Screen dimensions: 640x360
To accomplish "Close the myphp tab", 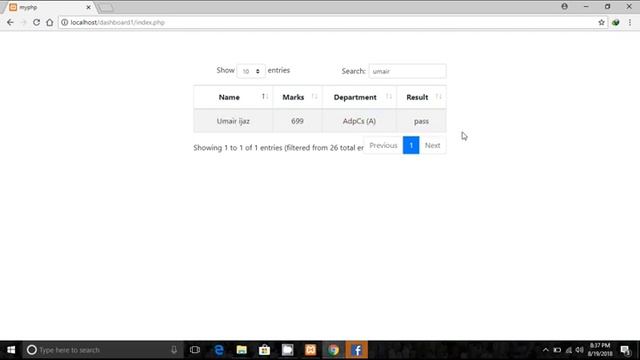I will [x=88, y=7].
